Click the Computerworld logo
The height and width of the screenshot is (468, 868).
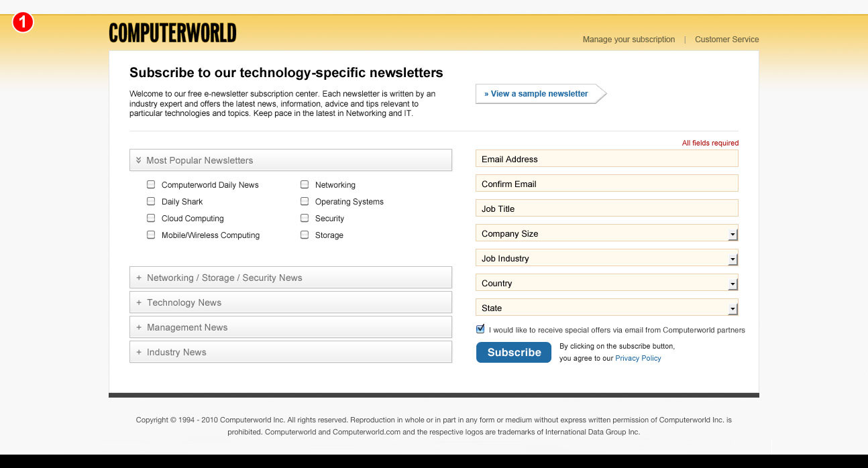[172, 33]
